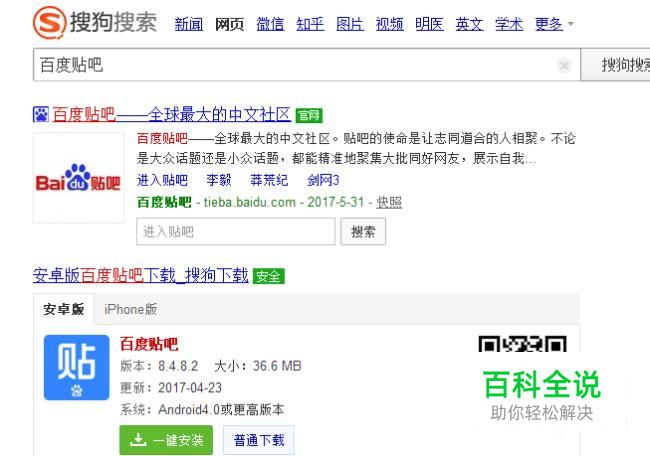Click the blue 贴 app icon
The image size is (650, 456).
77,367
